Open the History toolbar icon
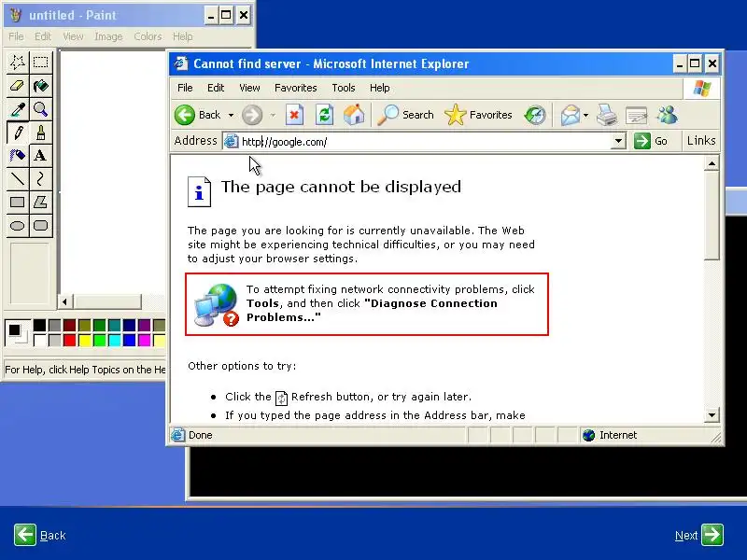Screen dimensions: 747x560 [535, 115]
